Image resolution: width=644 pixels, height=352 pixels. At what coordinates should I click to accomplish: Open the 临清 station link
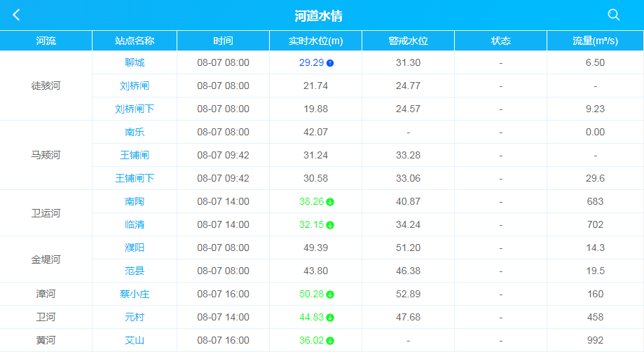point(135,224)
